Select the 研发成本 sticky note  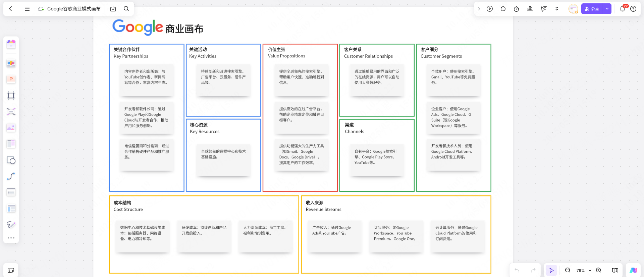[204, 236]
